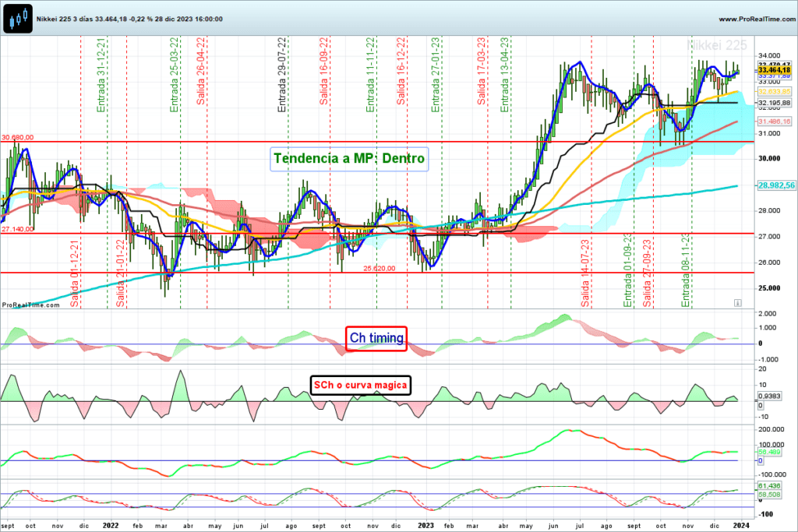Viewport: 798px width, 532px height.
Task: Click the 25.620,00 support level label
Action: pos(380,268)
